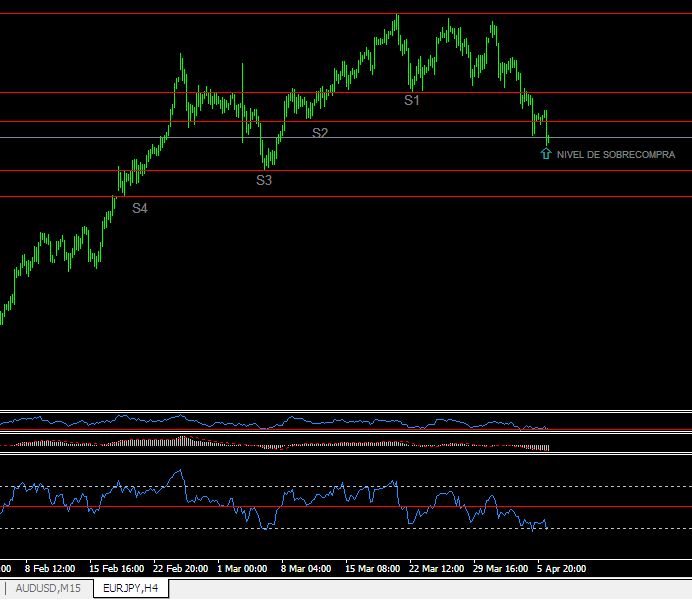The height and width of the screenshot is (600, 692).
Task: Select the topmost red resistance line
Action: [346, 14]
